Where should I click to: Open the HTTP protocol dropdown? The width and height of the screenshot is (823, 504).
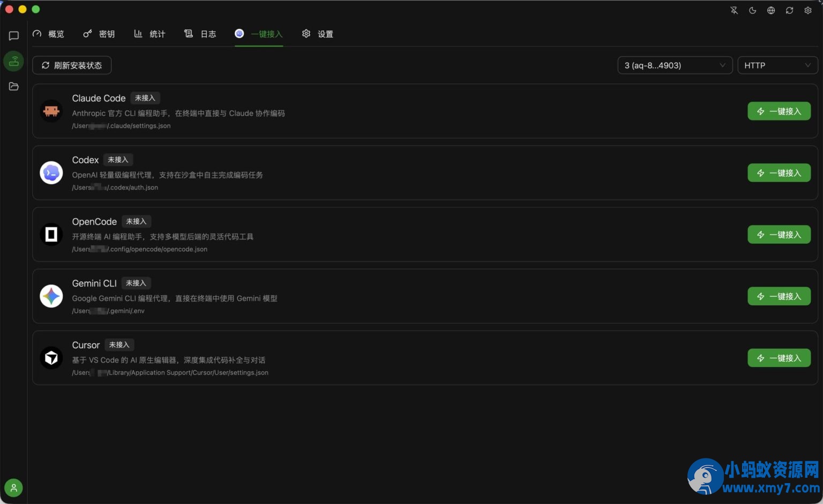pos(777,65)
